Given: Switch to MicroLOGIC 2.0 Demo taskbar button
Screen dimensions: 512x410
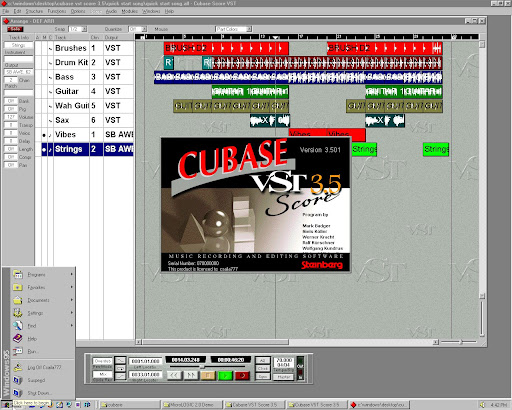Looking at the screenshot, I should click(192, 405).
